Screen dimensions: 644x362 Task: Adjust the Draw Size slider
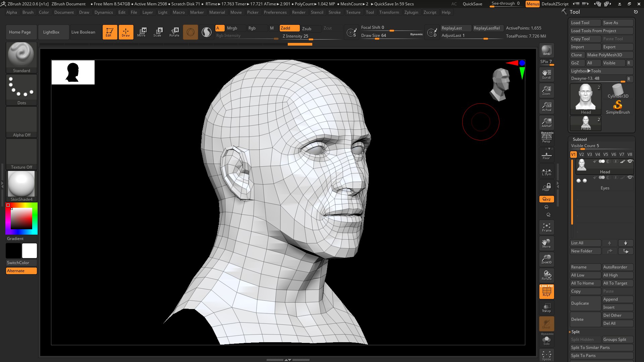(x=391, y=36)
